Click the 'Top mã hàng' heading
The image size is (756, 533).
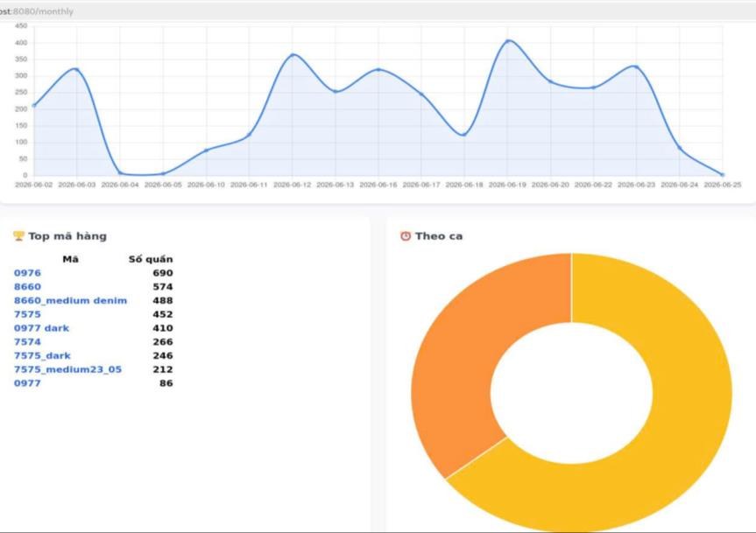[x=67, y=236]
